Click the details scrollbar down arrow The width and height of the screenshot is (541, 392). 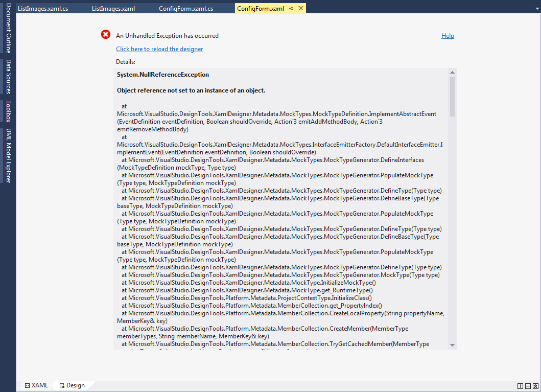(452, 345)
